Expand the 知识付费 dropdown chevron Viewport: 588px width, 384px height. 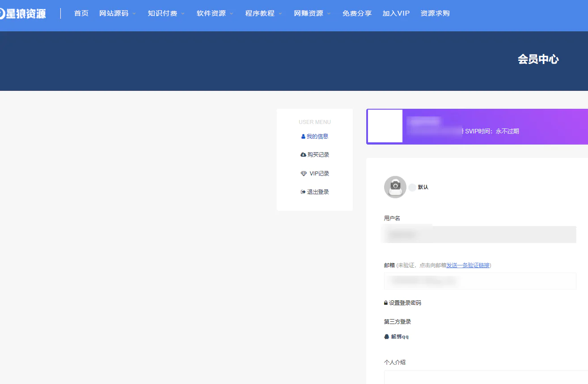point(183,14)
